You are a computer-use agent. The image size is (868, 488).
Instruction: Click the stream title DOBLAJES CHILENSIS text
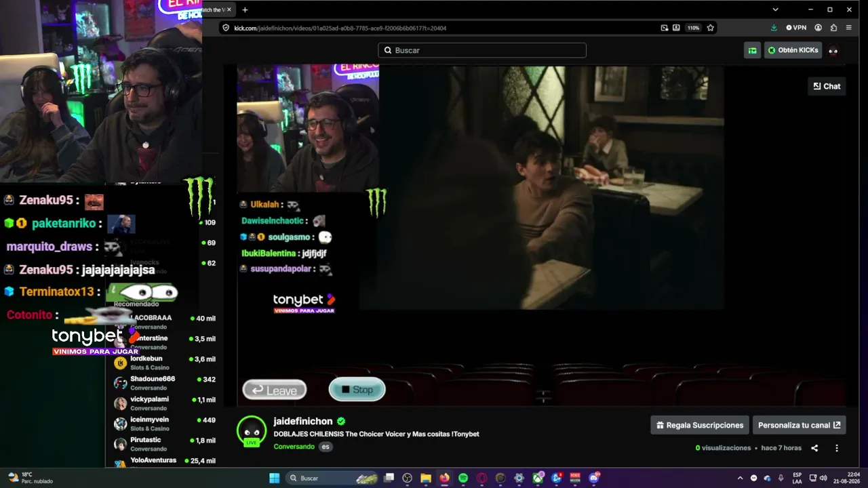[x=376, y=434]
